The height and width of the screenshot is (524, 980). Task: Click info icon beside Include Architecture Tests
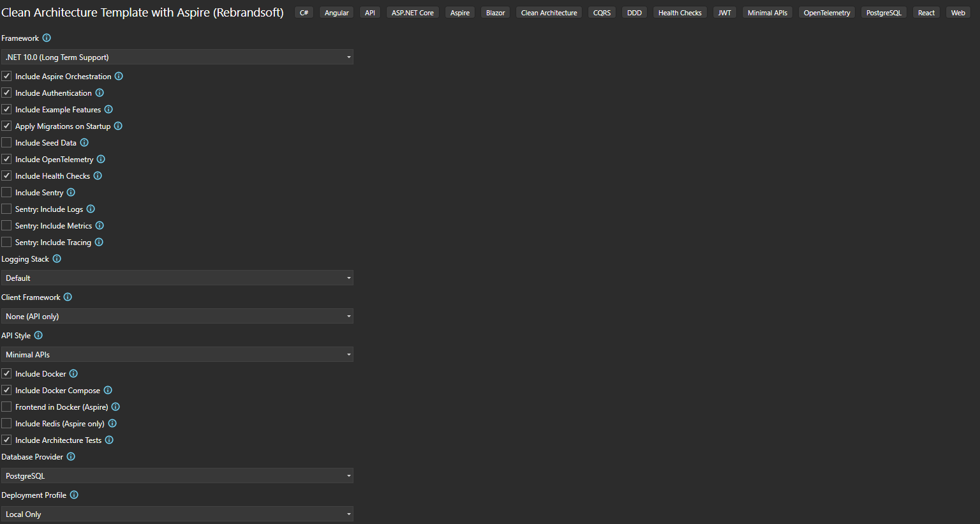(109, 440)
